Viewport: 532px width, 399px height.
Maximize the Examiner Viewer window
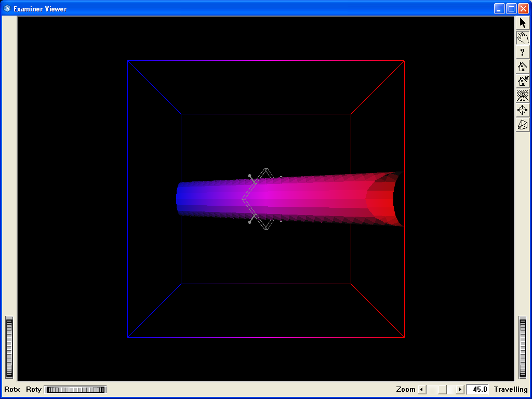[511, 9]
